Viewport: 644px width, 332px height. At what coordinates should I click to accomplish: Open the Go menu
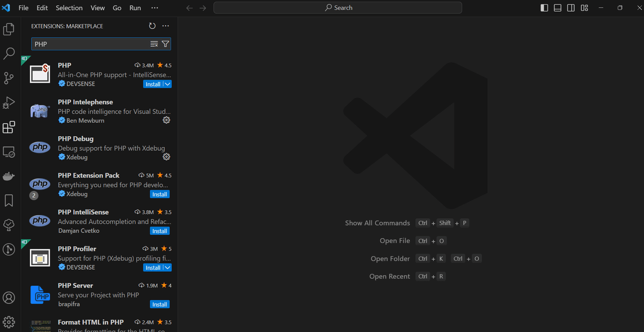(x=117, y=8)
